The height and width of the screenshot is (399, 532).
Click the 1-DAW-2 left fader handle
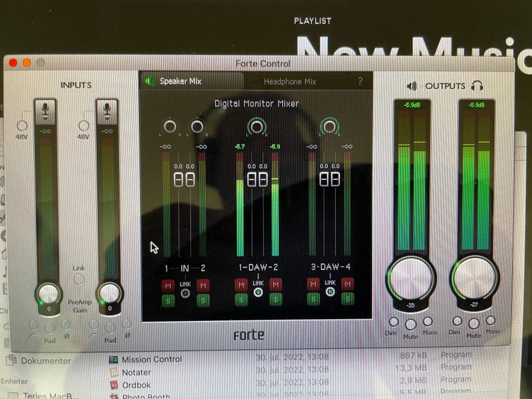(252, 180)
